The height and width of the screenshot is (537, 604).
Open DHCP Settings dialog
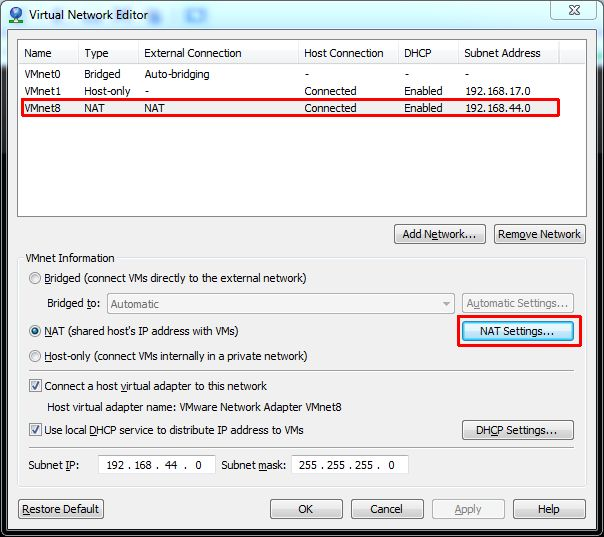tap(517, 430)
